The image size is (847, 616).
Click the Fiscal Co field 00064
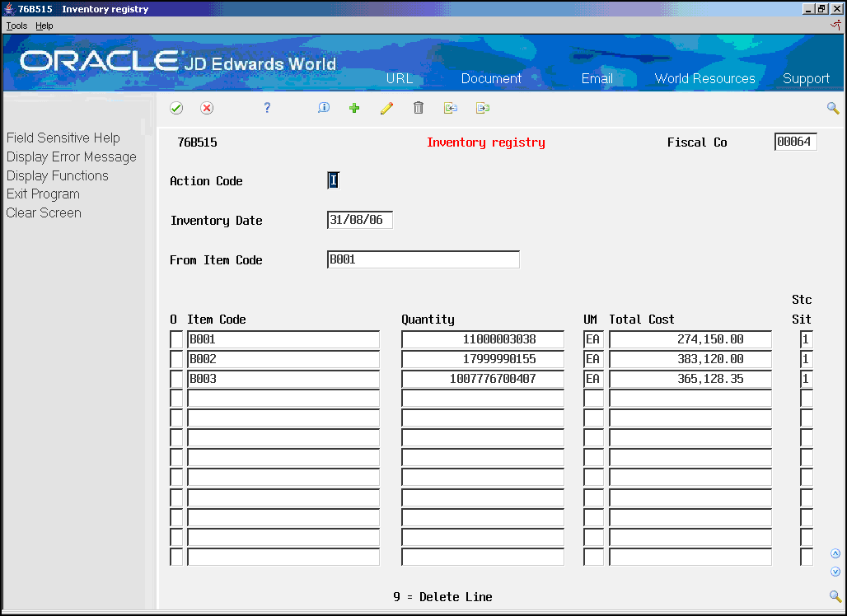795,142
